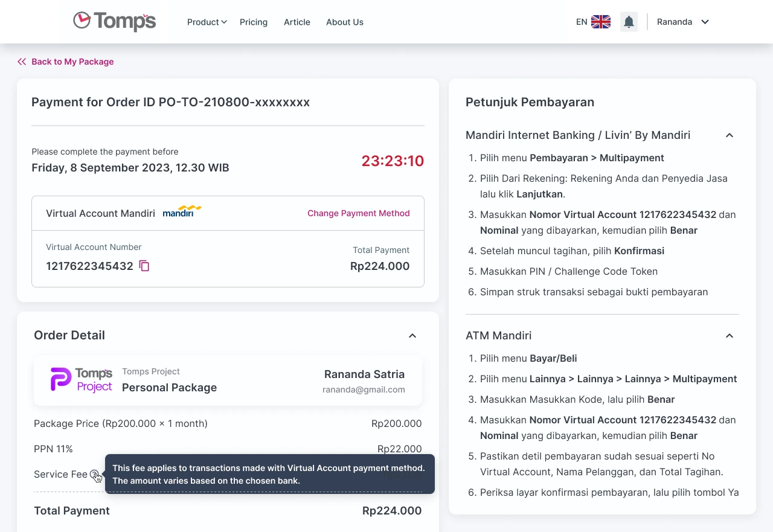
Task: Collapse the ATM Mandiri instructions
Action: pyautogui.click(x=730, y=336)
